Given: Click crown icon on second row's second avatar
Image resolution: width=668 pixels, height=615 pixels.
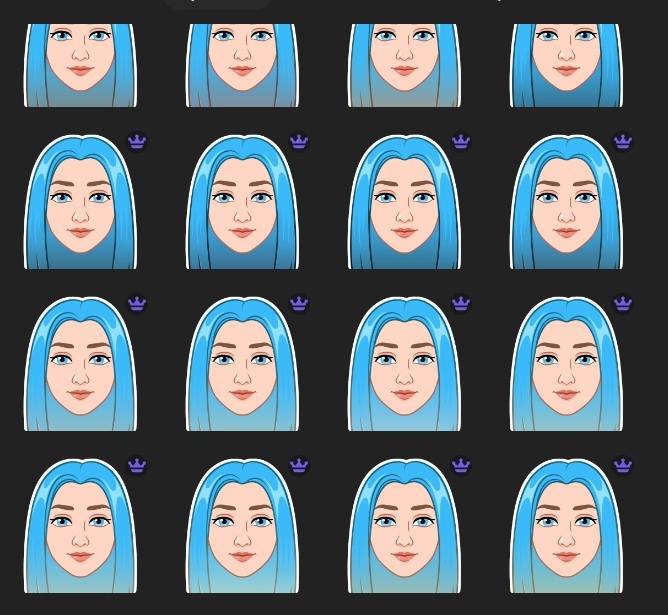Looking at the screenshot, I should click(299, 141).
